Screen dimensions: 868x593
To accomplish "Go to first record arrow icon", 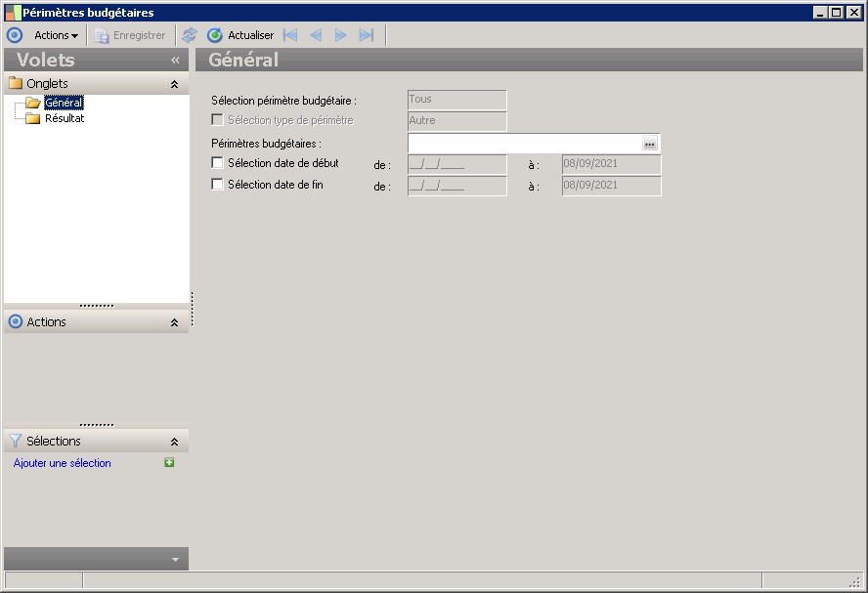I will click(x=290, y=35).
